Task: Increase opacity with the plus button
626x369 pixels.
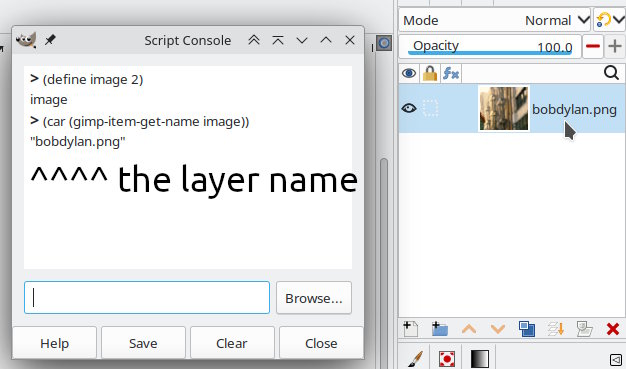Action: click(x=615, y=47)
